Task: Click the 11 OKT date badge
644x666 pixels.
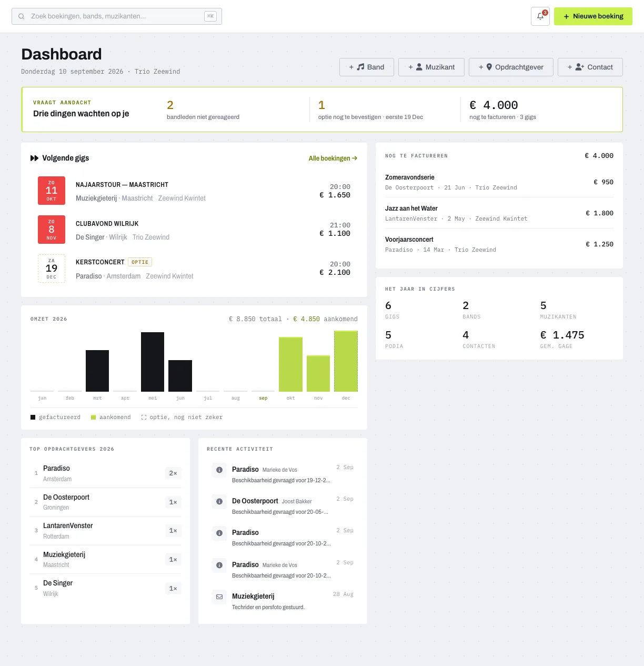Action: (52, 191)
